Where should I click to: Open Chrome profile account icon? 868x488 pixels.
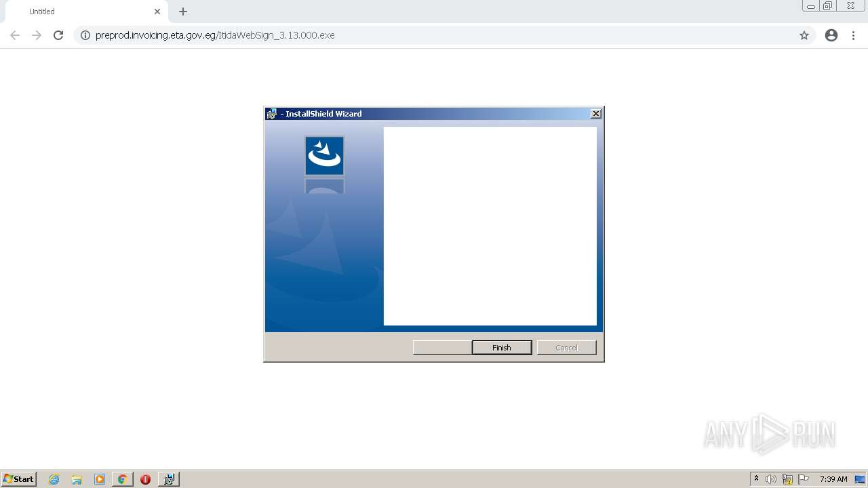point(831,35)
